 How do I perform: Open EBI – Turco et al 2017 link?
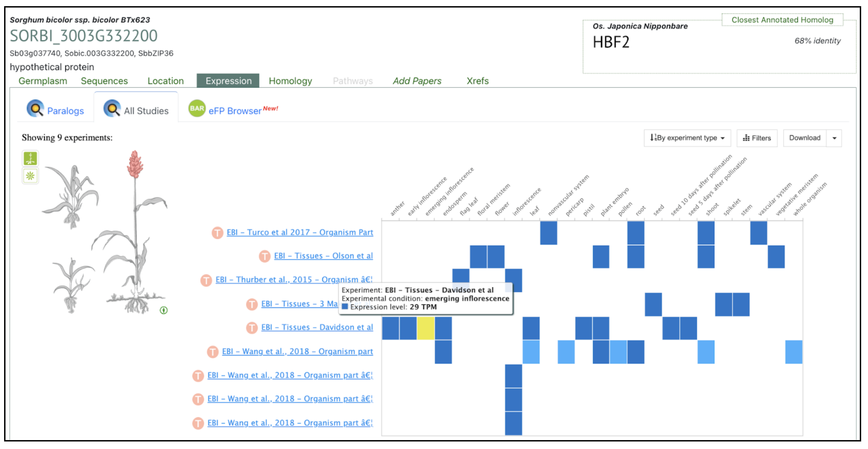(299, 232)
